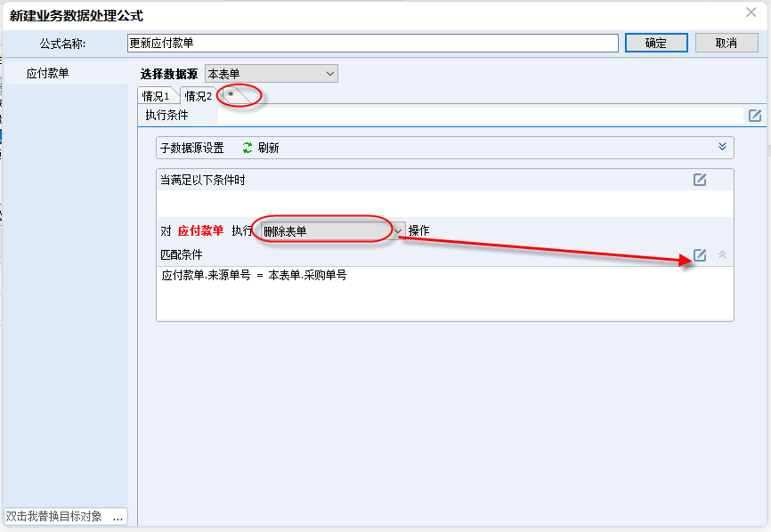This screenshot has height=532, width=771.
Task: Collapse the 匹配条件 section
Action: [722, 254]
